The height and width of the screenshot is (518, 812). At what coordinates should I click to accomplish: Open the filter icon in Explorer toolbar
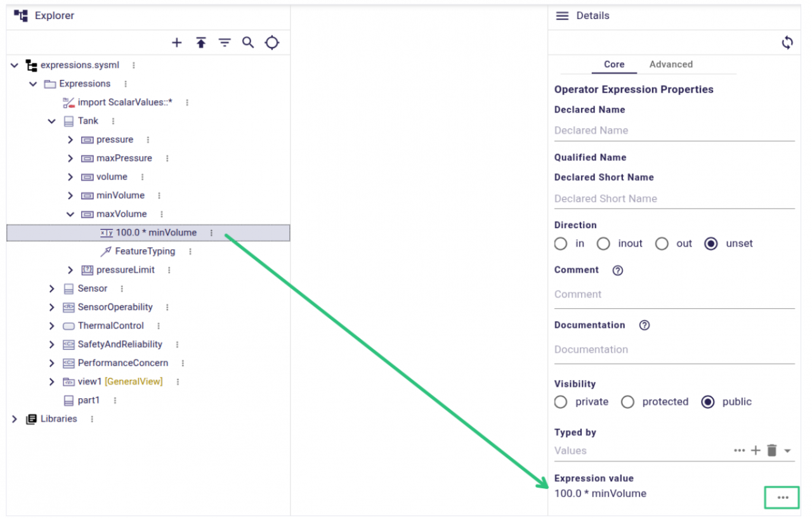coord(225,42)
